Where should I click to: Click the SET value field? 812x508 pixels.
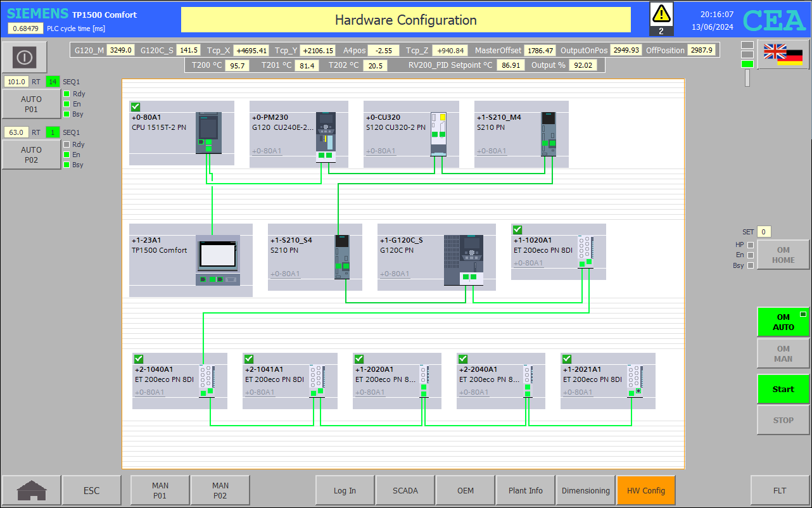764,232
